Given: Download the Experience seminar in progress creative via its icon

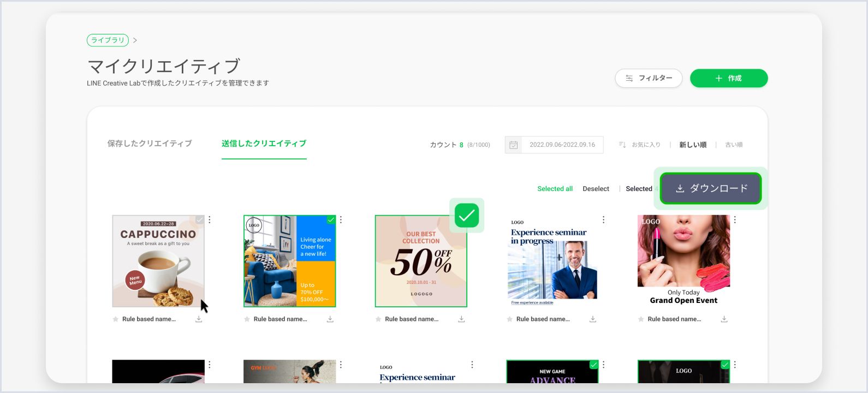Looking at the screenshot, I should (x=592, y=319).
